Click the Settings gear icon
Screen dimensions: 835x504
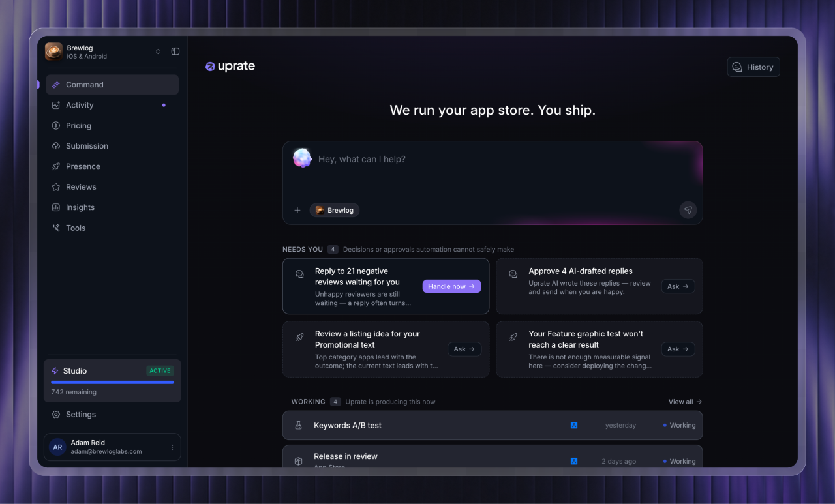coord(56,415)
